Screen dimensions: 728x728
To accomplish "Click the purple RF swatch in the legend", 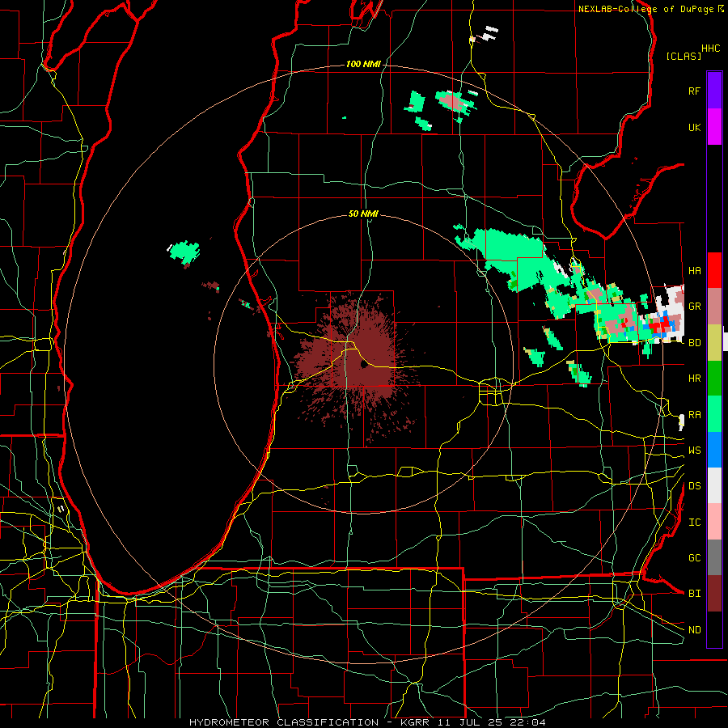I will (714, 91).
